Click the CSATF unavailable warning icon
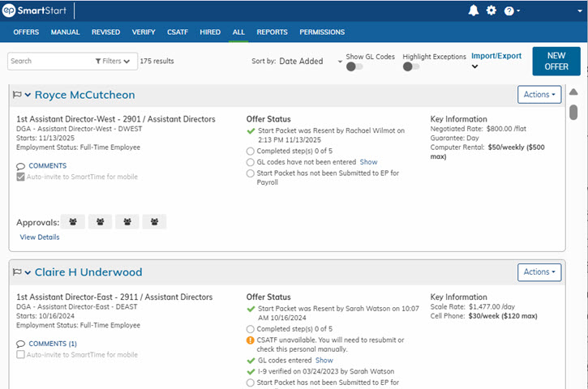588x389 pixels. click(250, 340)
